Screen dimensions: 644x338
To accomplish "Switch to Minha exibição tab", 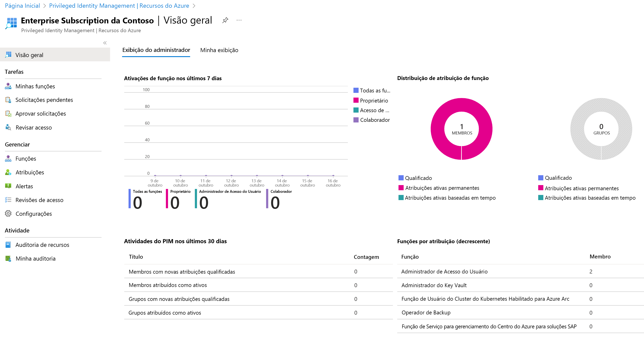I will pyautogui.click(x=219, y=50).
